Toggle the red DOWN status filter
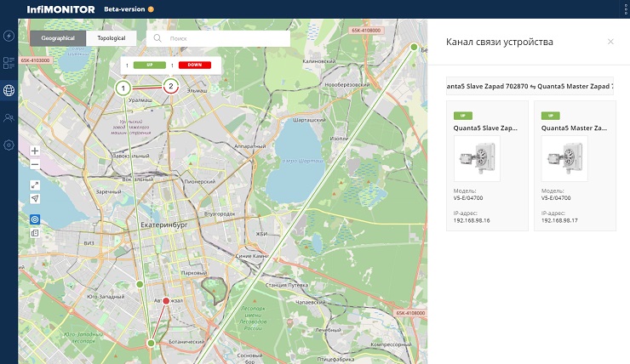Image resolution: width=630 pixels, height=364 pixels. (x=194, y=65)
